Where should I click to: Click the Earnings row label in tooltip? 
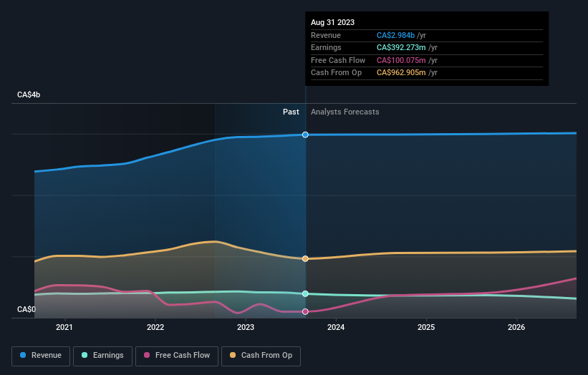coord(327,47)
